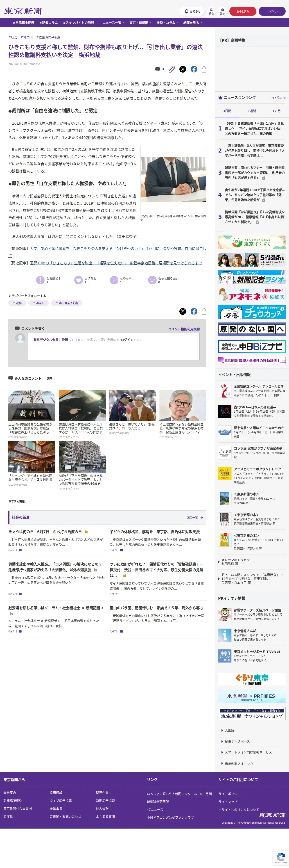Select the 3日間 ranking tab
289x868 pixels.
click(x=227, y=111)
